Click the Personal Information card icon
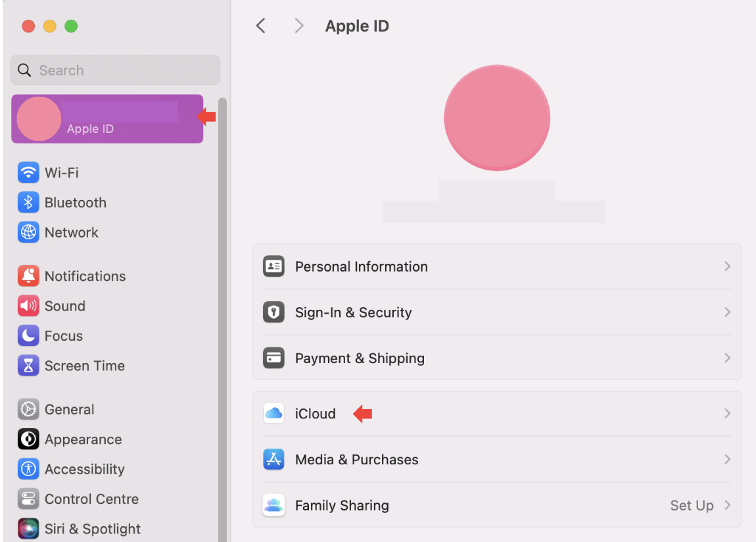The height and width of the screenshot is (542, 756). click(273, 266)
